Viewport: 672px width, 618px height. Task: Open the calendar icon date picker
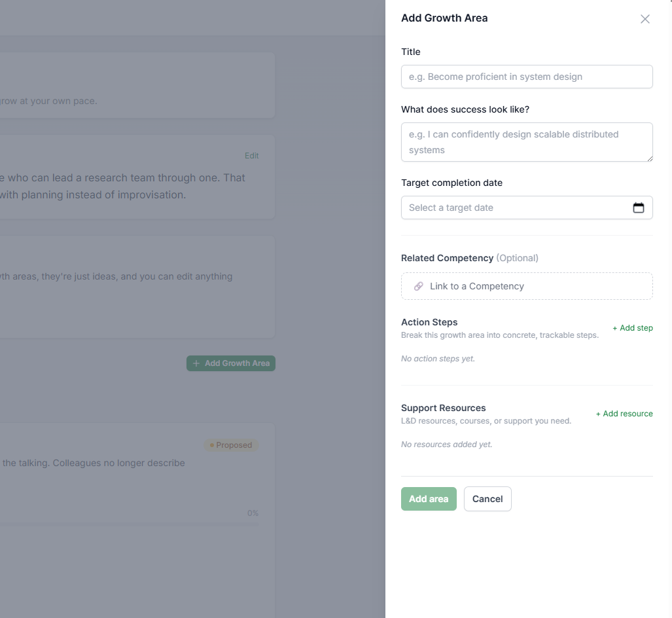click(x=638, y=208)
